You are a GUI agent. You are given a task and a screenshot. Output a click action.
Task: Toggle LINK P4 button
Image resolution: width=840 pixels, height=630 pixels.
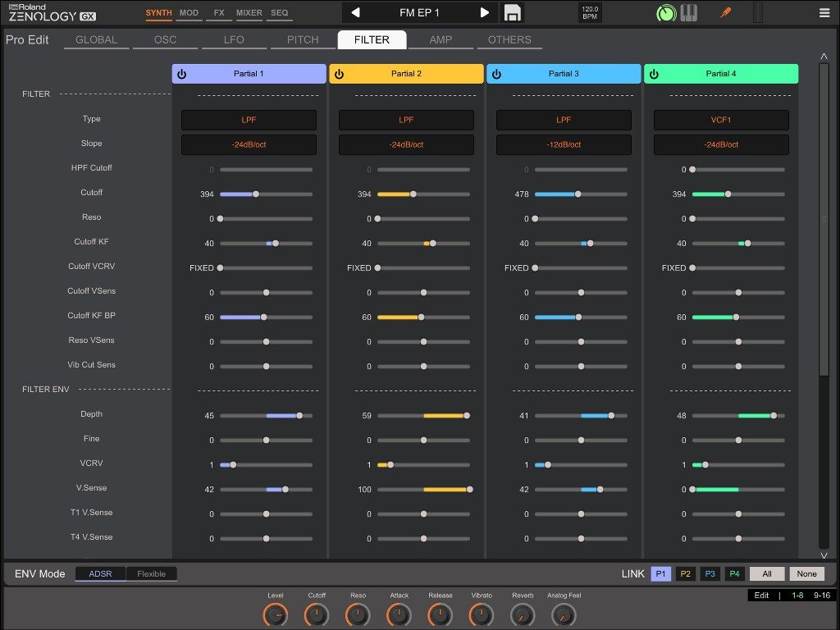[734, 573]
